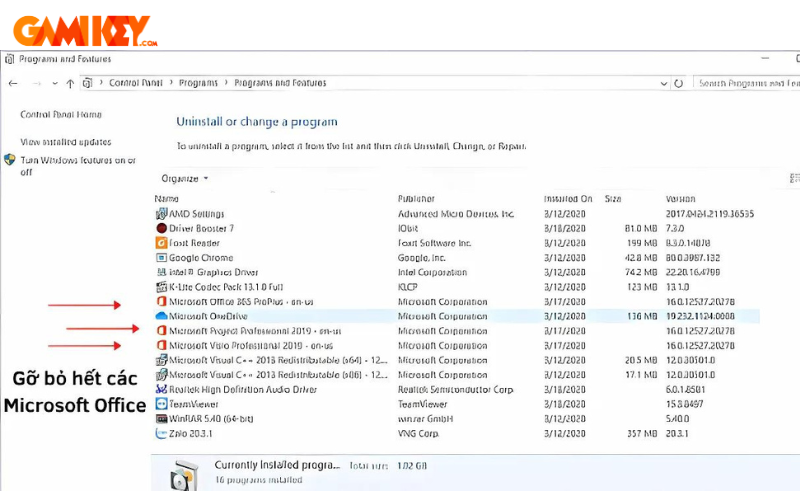Screen dimensions: 800x500
Task: Select the Zalo 20.3.1 entry name
Action: pos(190,434)
